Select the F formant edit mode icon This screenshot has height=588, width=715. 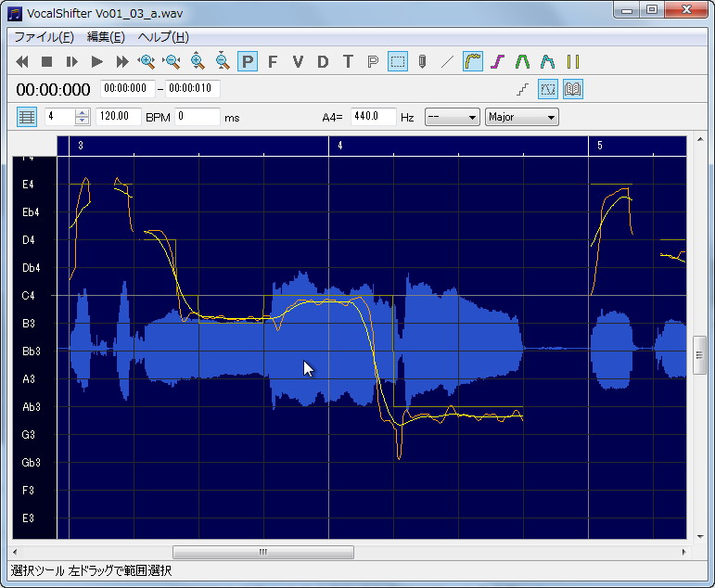click(273, 61)
